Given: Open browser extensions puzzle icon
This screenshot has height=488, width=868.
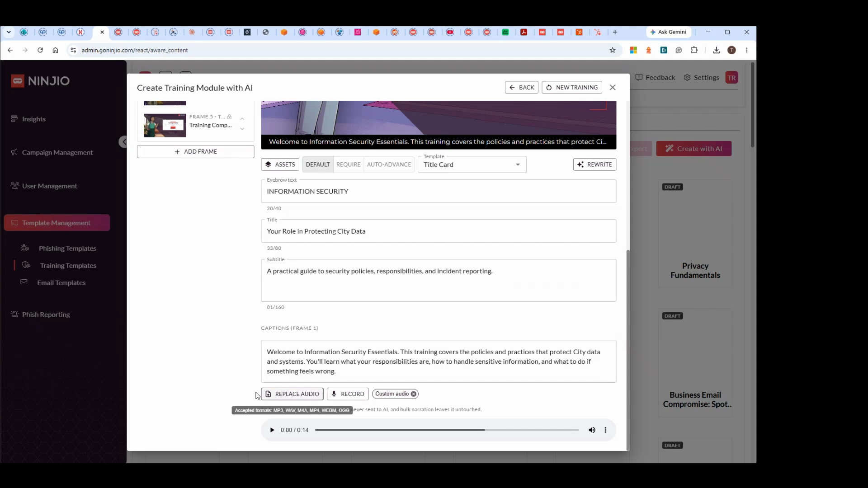Looking at the screenshot, I should click(x=694, y=50).
